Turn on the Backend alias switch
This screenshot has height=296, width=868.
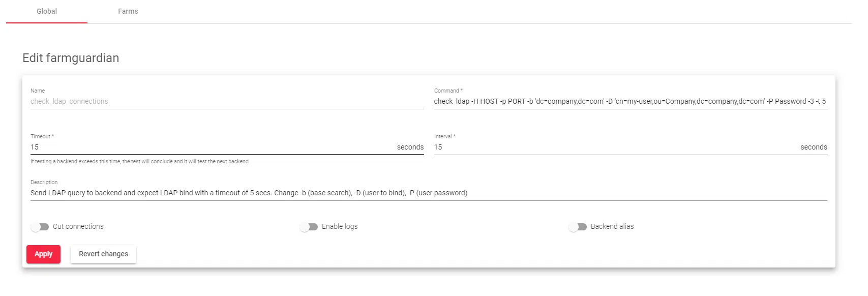pyautogui.click(x=578, y=227)
